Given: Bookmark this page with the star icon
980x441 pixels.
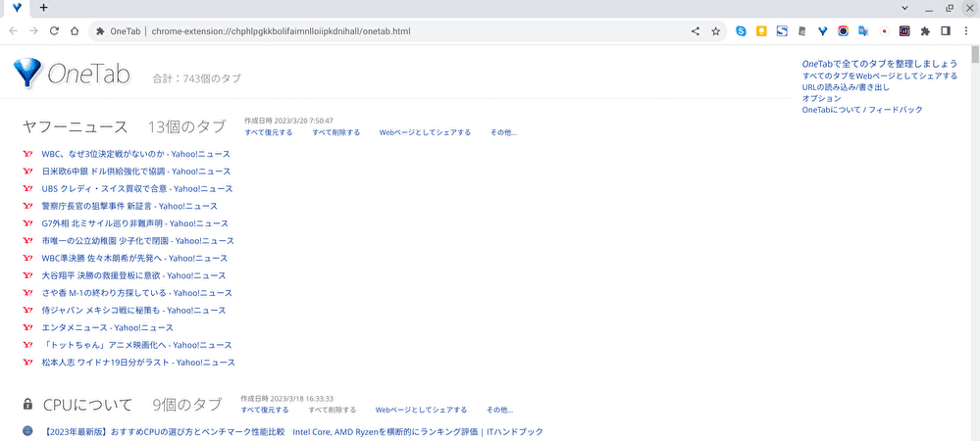Looking at the screenshot, I should [x=715, y=31].
